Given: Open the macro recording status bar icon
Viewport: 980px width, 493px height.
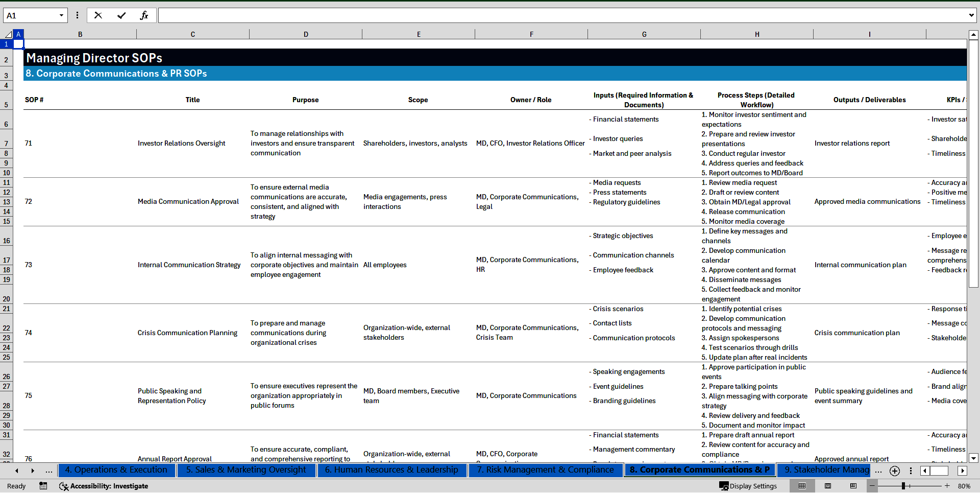Looking at the screenshot, I should point(43,486).
